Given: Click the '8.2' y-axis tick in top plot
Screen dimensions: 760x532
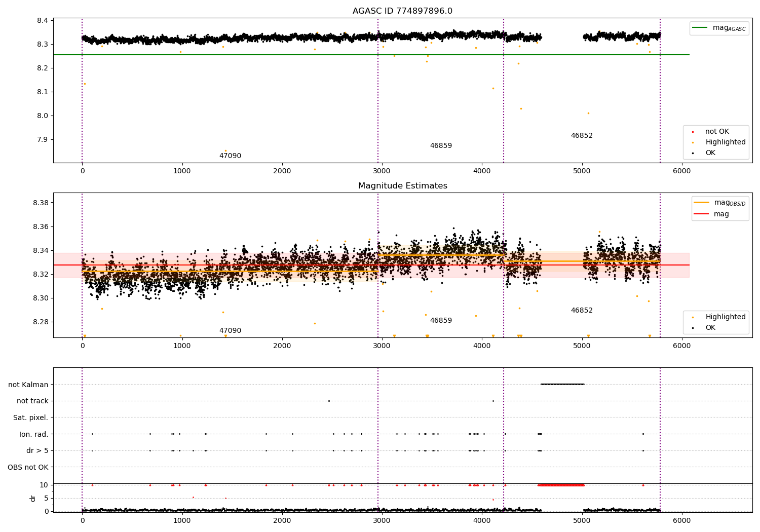Looking at the screenshot, I should click(x=43, y=68).
